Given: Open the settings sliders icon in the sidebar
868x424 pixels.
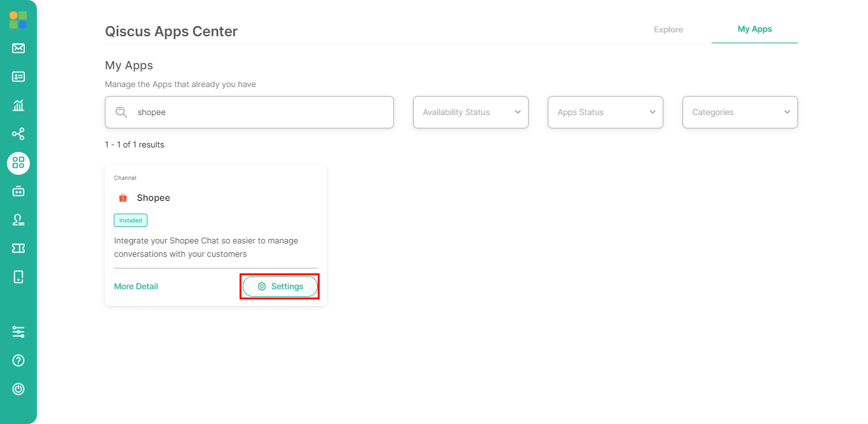Looking at the screenshot, I should (18, 332).
